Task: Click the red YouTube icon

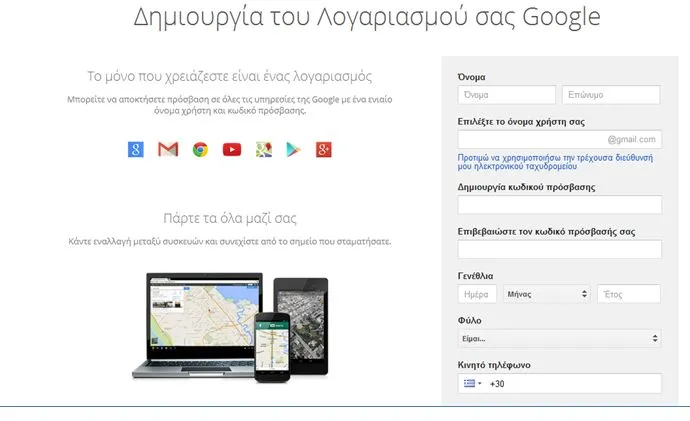Action: pyautogui.click(x=232, y=150)
